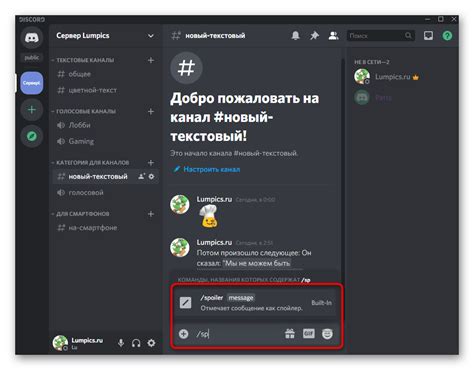Open the GIF picker

click(308, 333)
